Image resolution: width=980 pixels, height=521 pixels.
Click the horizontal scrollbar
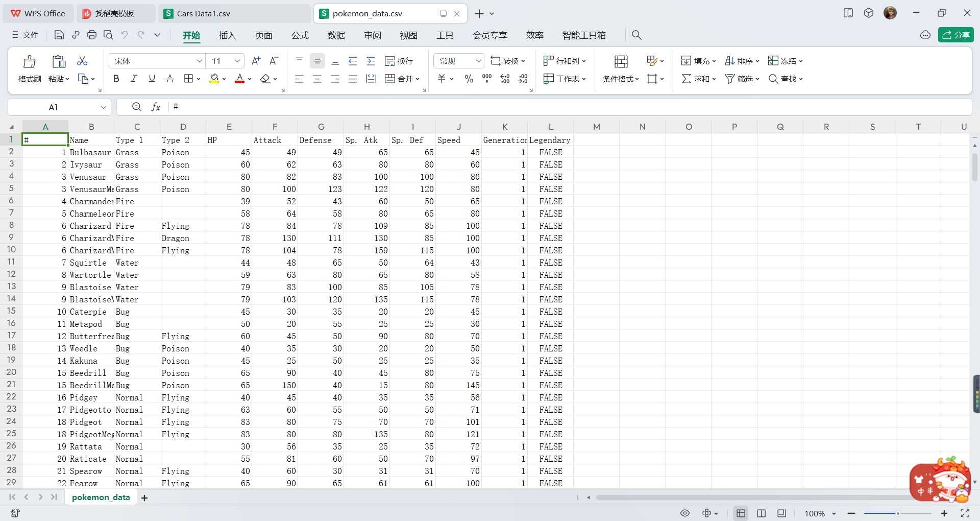pyautogui.click(x=753, y=498)
